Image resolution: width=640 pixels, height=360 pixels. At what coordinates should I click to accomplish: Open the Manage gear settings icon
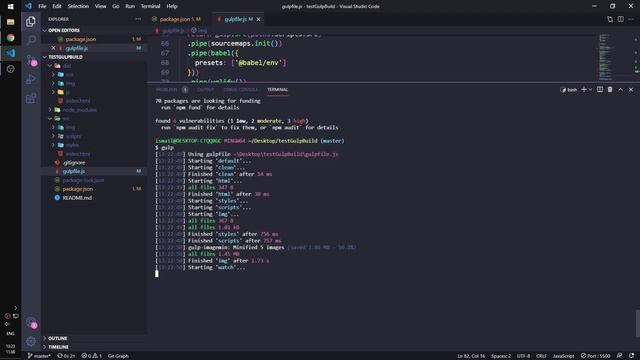[31, 341]
